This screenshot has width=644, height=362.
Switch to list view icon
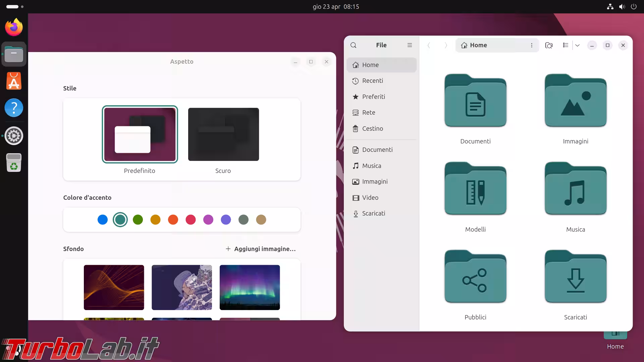point(566,45)
